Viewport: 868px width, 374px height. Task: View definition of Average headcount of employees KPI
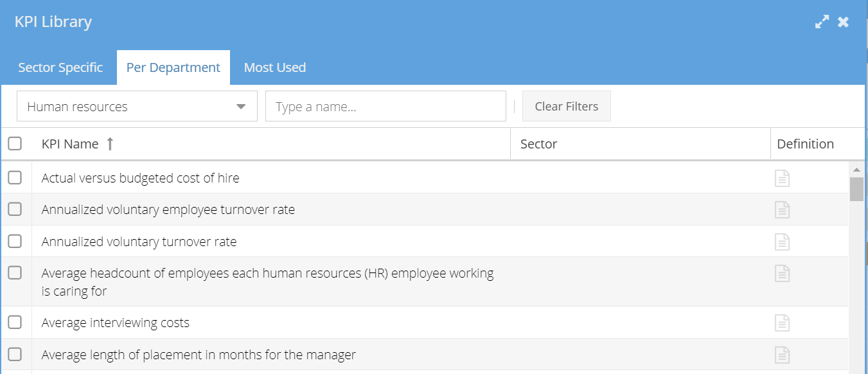click(782, 273)
